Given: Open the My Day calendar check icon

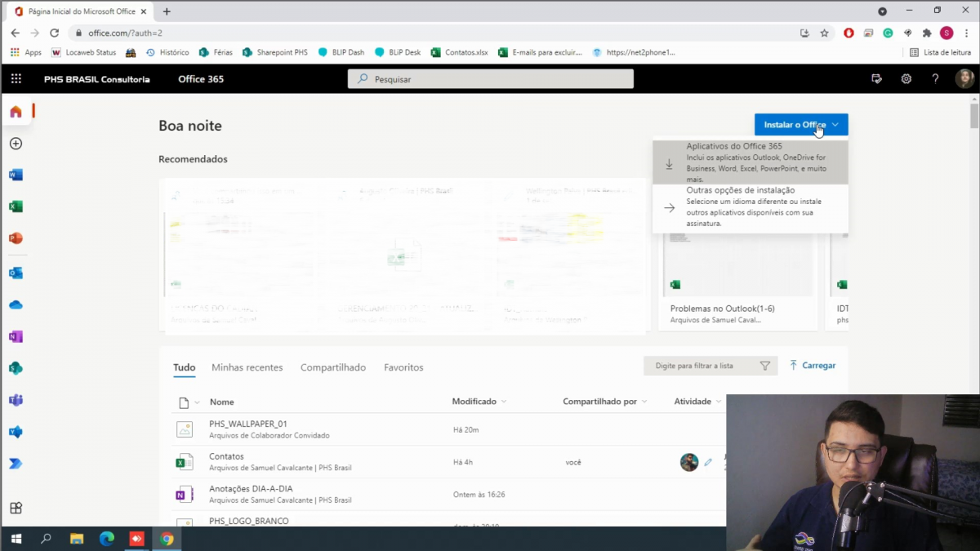Looking at the screenshot, I should tap(876, 79).
